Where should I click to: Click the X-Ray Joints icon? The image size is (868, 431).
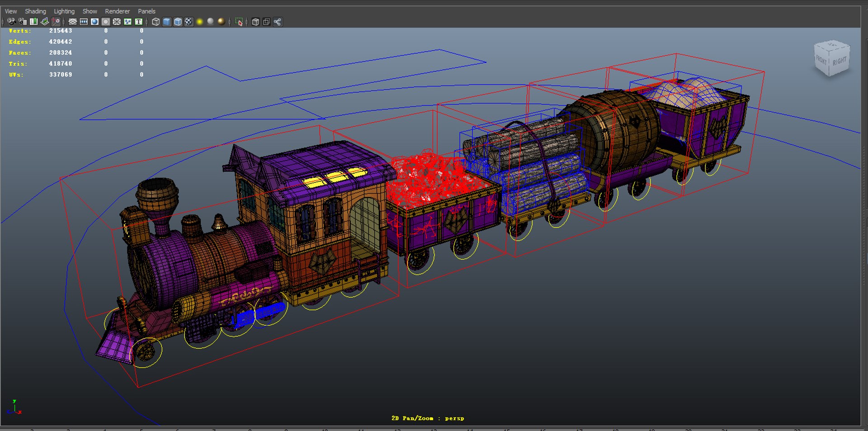(x=278, y=22)
